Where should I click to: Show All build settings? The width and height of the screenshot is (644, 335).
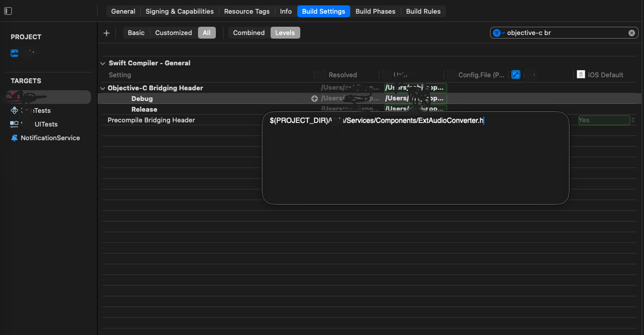206,33
